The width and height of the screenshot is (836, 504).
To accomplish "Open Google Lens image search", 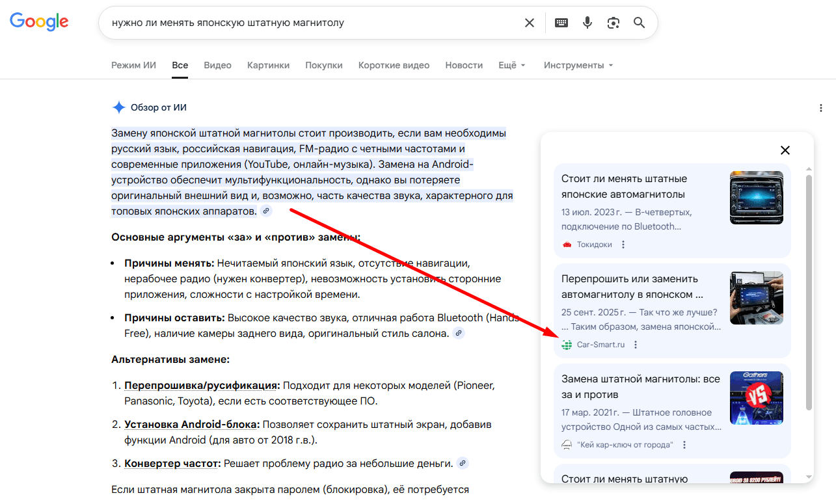I will point(614,23).
